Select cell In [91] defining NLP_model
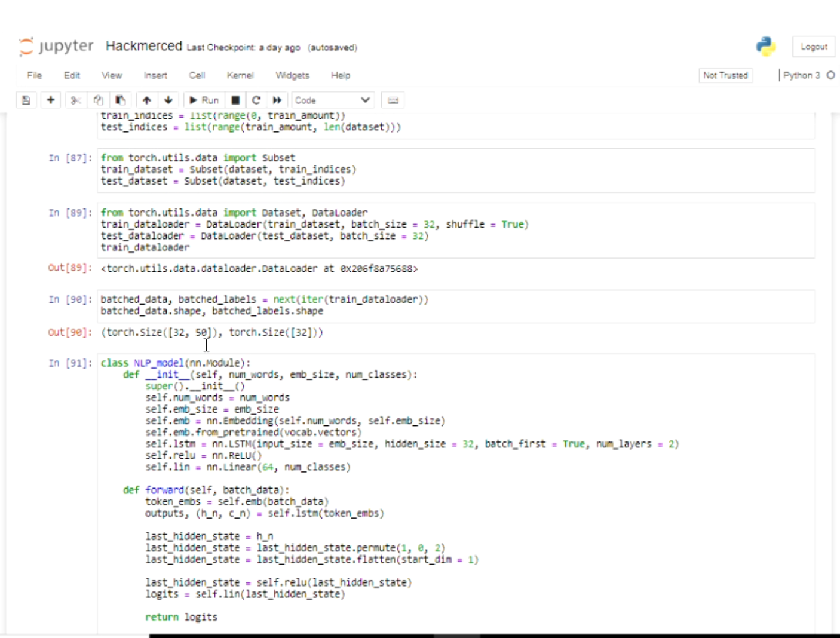 tap(456, 493)
